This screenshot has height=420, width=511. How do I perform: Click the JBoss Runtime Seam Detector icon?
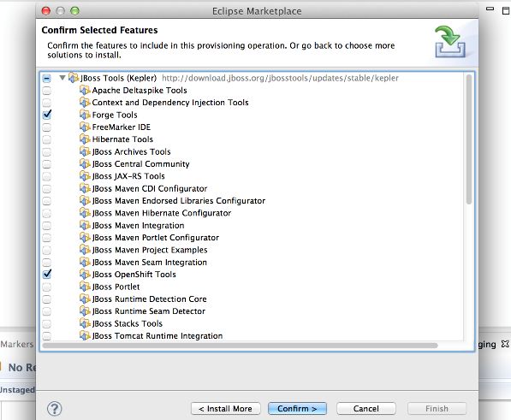click(85, 311)
